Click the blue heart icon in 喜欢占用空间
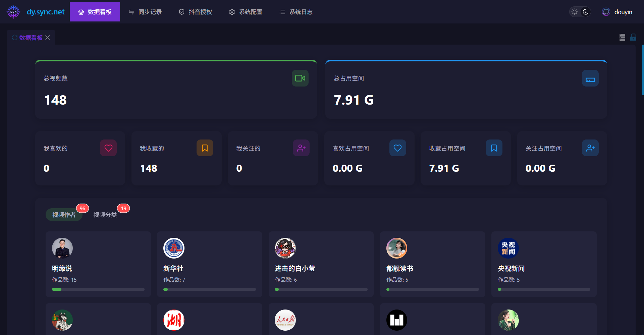This screenshot has height=335, width=644. pos(397,148)
